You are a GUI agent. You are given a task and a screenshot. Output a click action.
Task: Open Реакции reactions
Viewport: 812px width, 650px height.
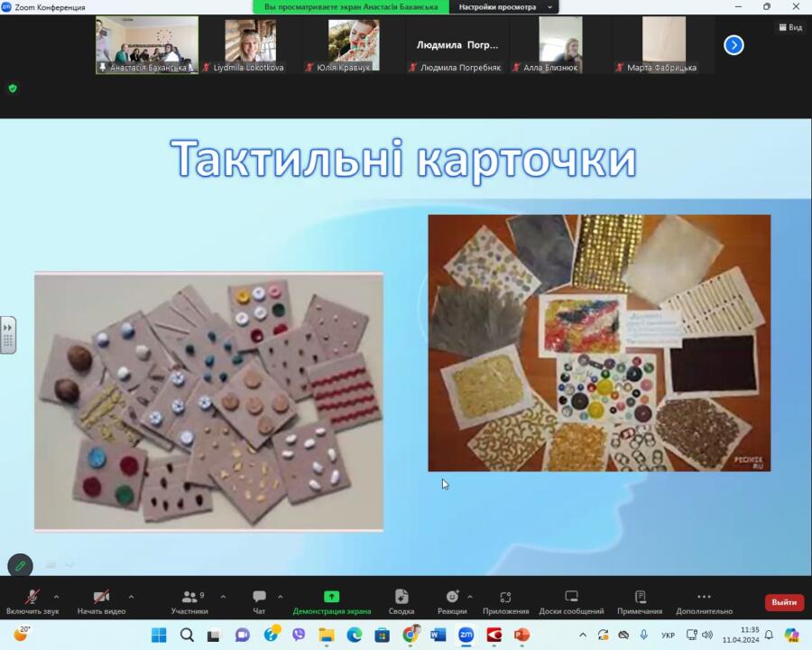452,602
